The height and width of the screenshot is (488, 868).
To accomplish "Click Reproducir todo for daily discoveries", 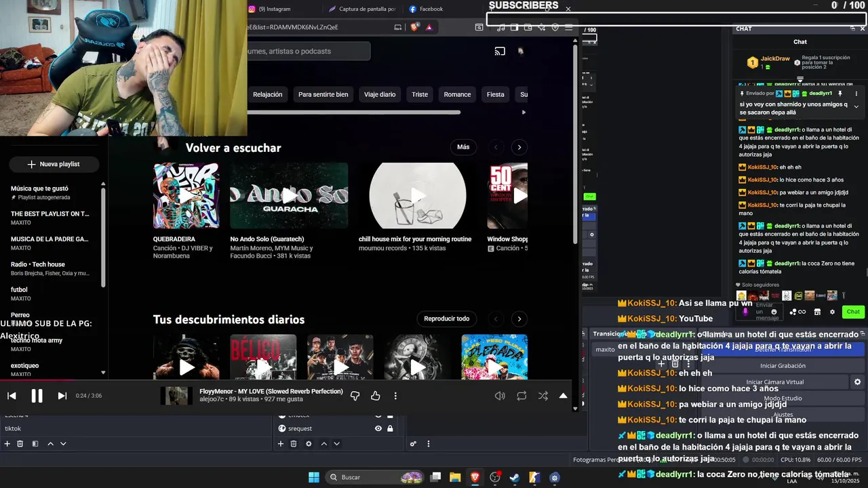I will [x=446, y=319].
